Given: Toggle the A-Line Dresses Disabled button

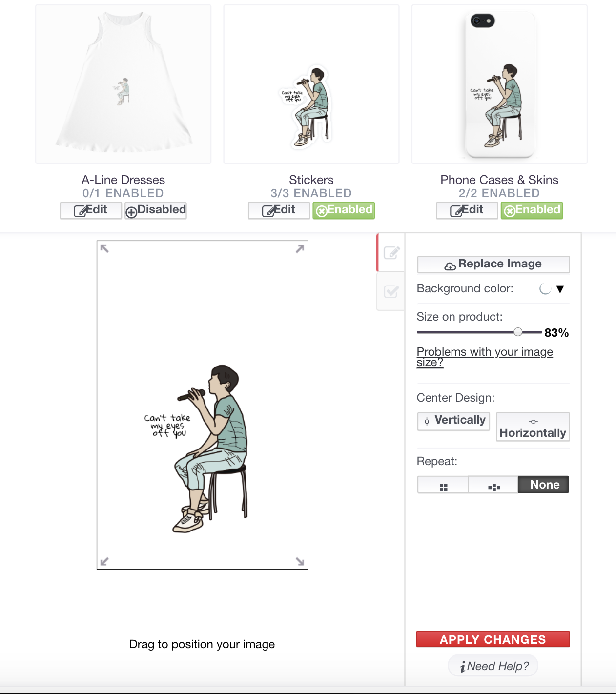Looking at the screenshot, I should coord(156,210).
